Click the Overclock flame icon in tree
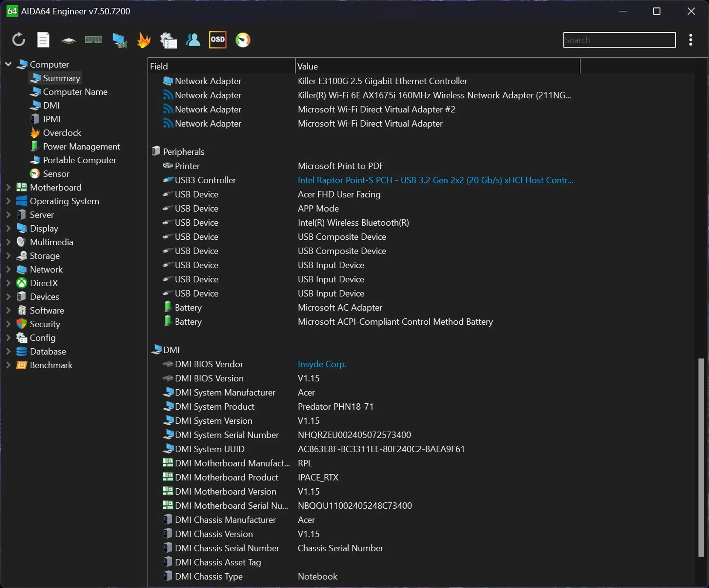This screenshot has height=588, width=709. pyautogui.click(x=35, y=133)
